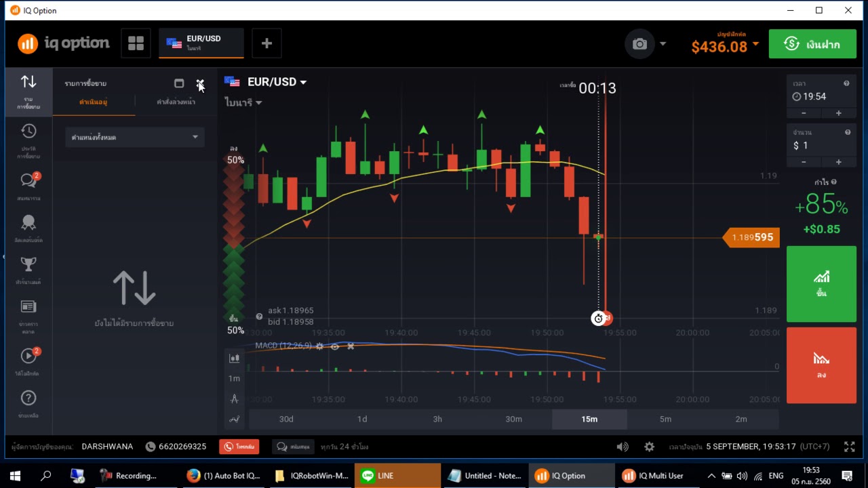868x488 pixels.
Task: Select the 2m chart timeframe
Action: (x=741, y=420)
